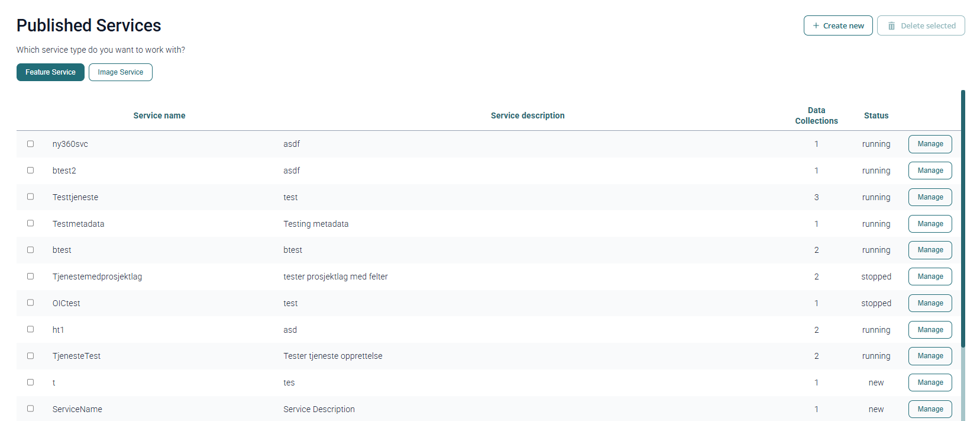Click the Service description column header
Screen dimensions: 980x421
(528, 115)
